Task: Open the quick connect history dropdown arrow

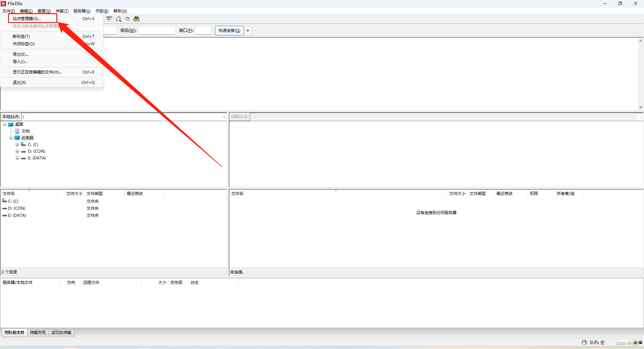Action: 248,31
